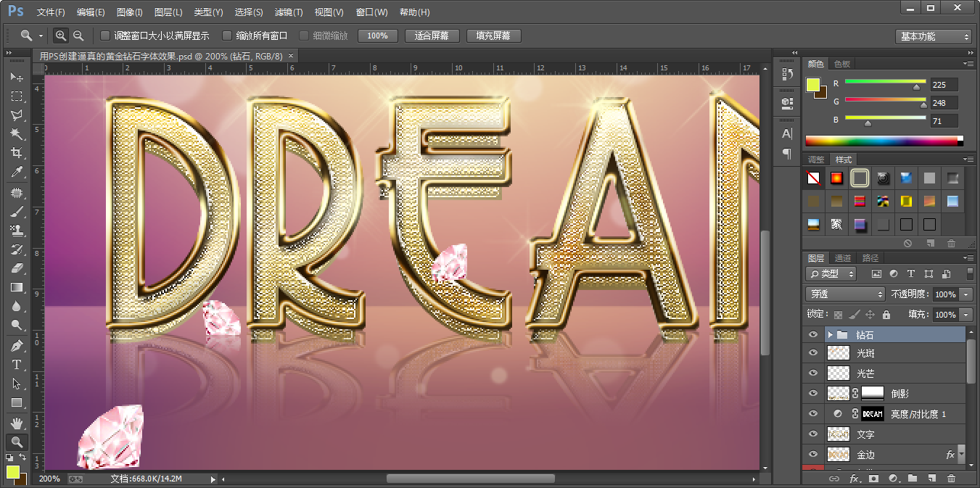Select the Eyedropper tool

[x=17, y=172]
